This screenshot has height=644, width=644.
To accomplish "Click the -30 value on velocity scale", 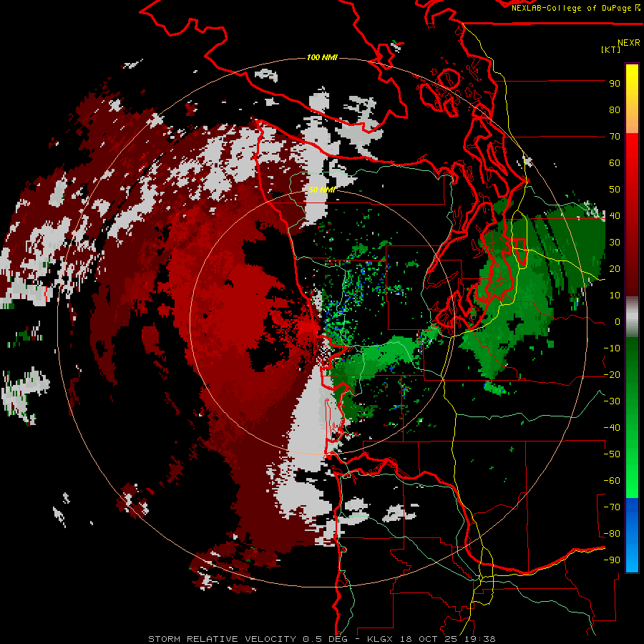I will point(612,401).
